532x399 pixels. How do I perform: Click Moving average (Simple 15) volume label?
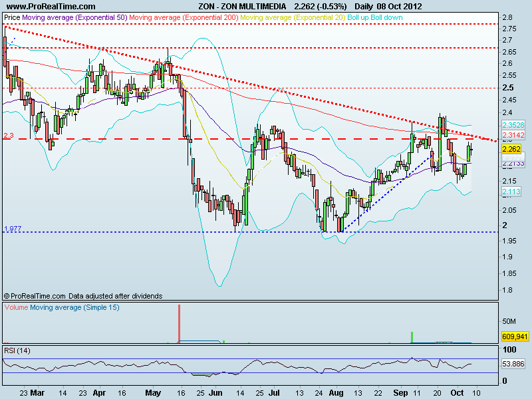(x=74, y=307)
